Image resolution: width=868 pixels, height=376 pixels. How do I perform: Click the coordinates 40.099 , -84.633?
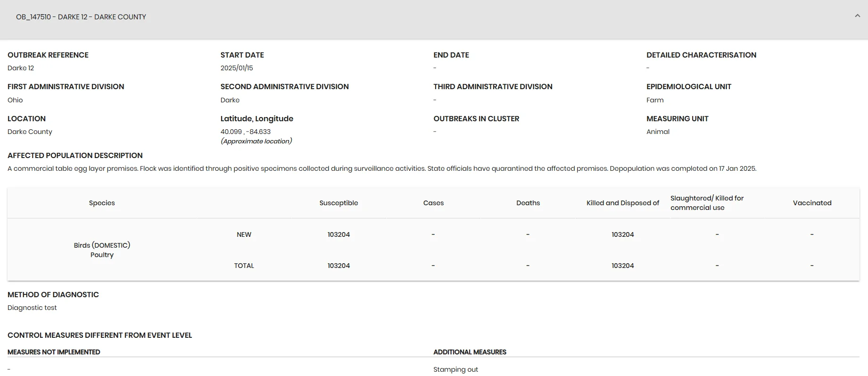[x=245, y=132]
